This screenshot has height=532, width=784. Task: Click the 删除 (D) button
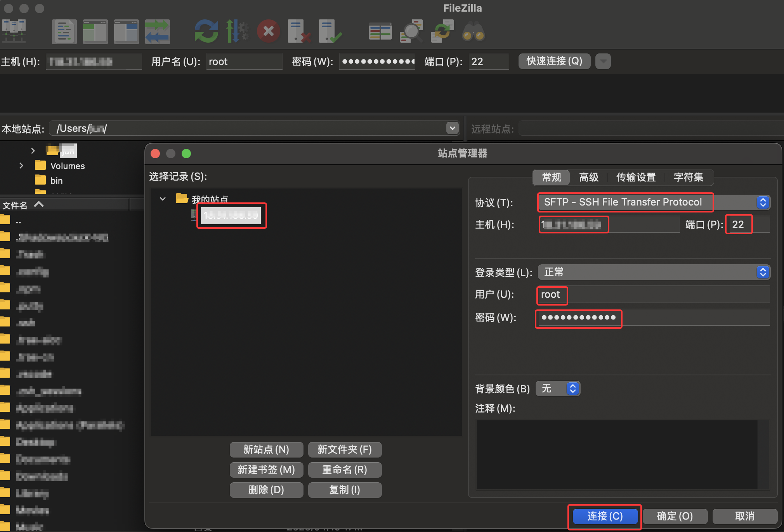pyautogui.click(x=266, y=490)
